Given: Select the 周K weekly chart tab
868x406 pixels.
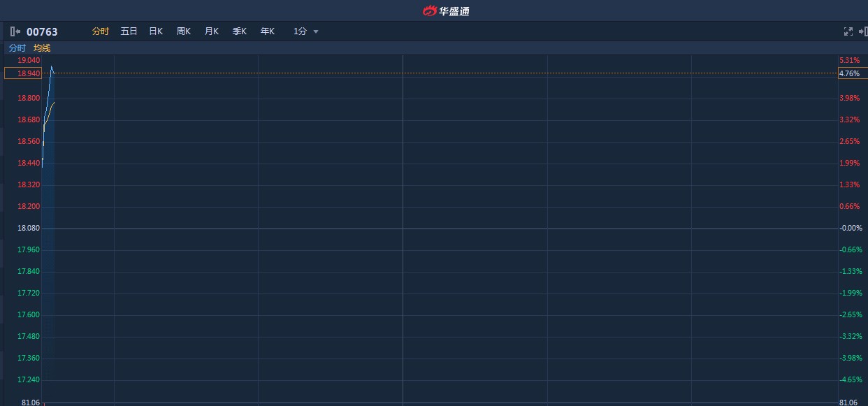Looking at the screenshot, I should [184, 31].
